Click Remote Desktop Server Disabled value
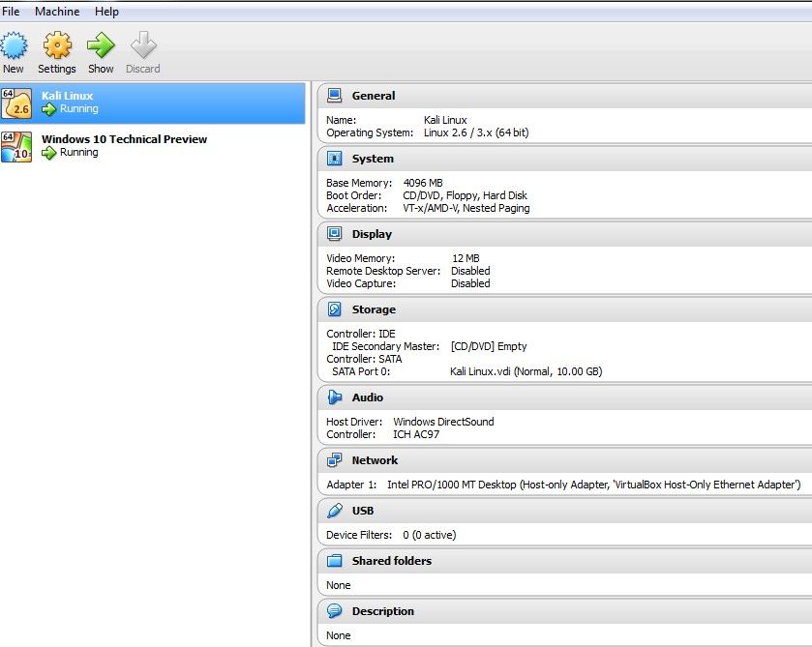The width and height of the screenshot is (812, 647). click(470, 271)
